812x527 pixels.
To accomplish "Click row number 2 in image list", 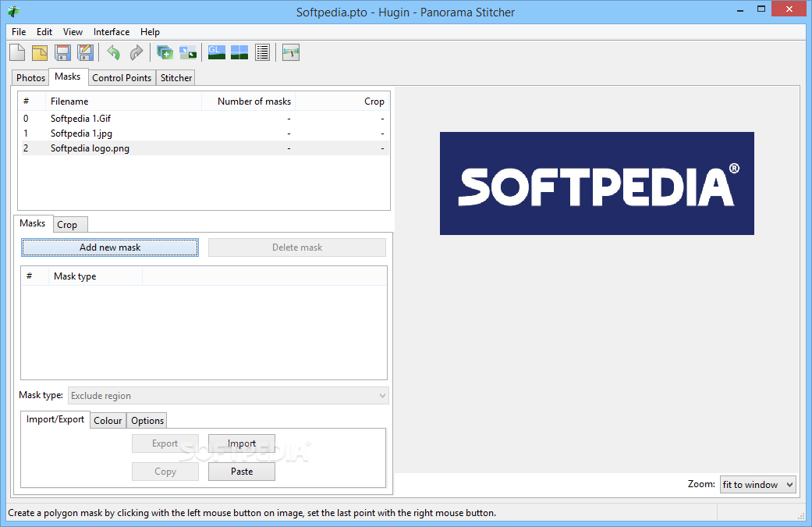I will pos(26,148).
